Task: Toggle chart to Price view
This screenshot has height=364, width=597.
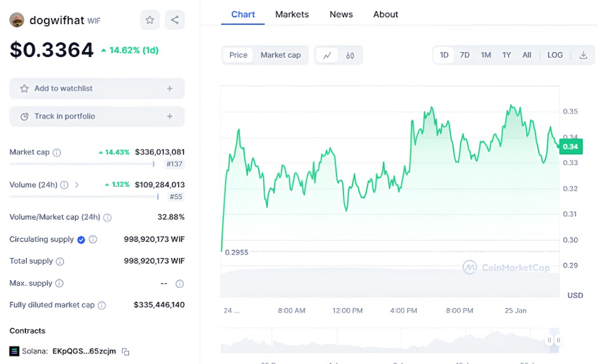Action: (238, 55)
